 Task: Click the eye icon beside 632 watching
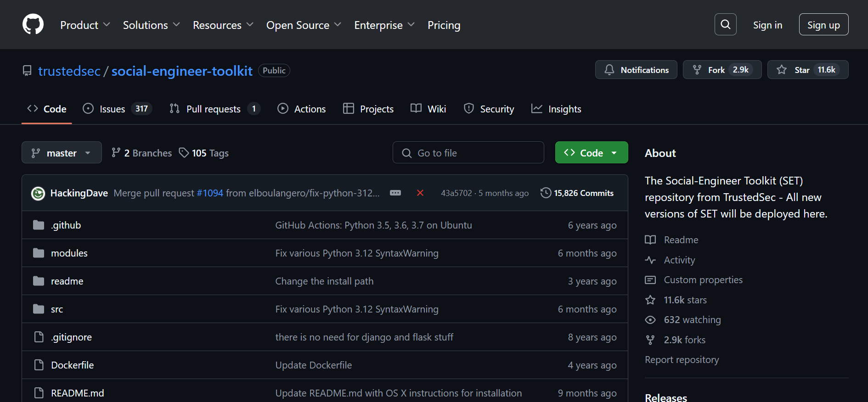pyautogui.click(x=650, y=320)
